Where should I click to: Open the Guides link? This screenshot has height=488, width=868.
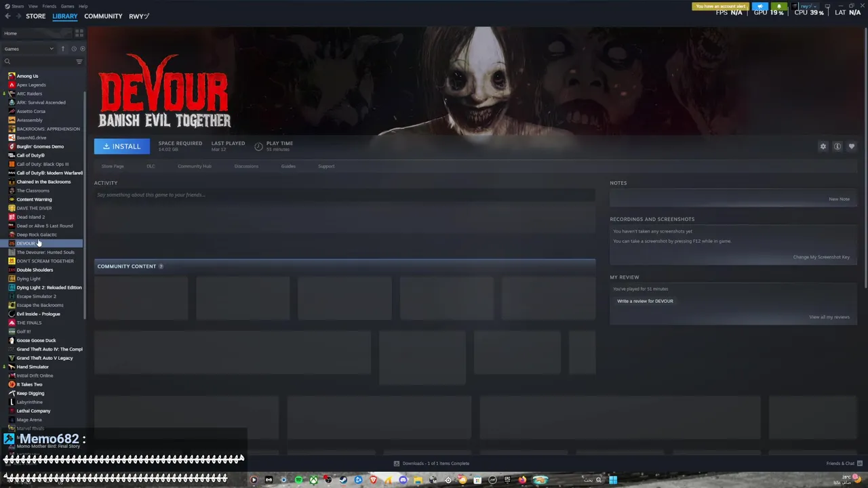point(288,166)
